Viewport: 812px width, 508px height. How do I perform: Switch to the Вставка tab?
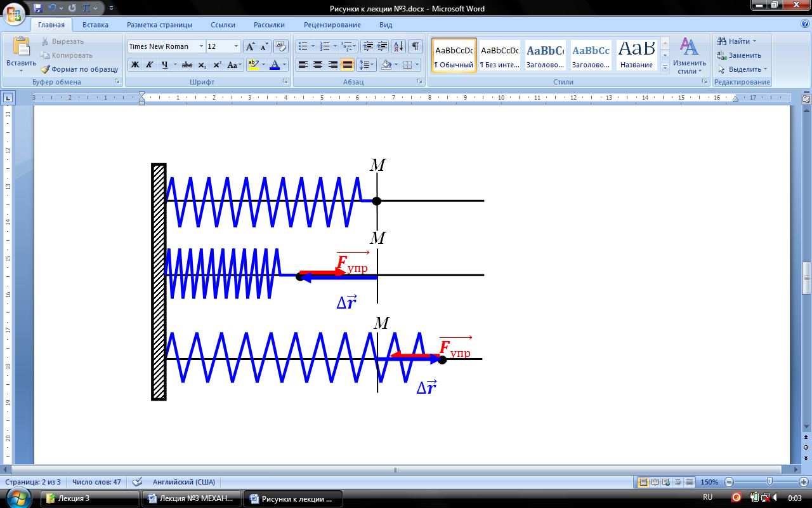tap(95, 25)
